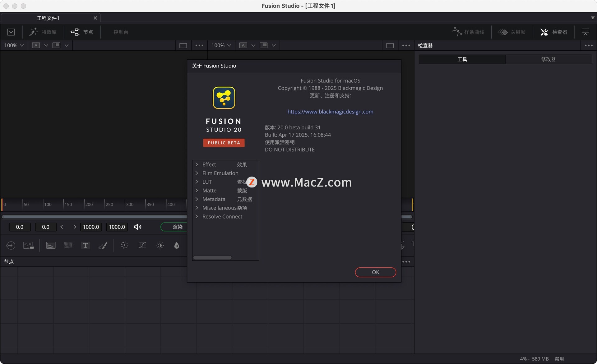Open right viewer 100% zoom dropdown
The image size is (597, 364).
[221, 45]
